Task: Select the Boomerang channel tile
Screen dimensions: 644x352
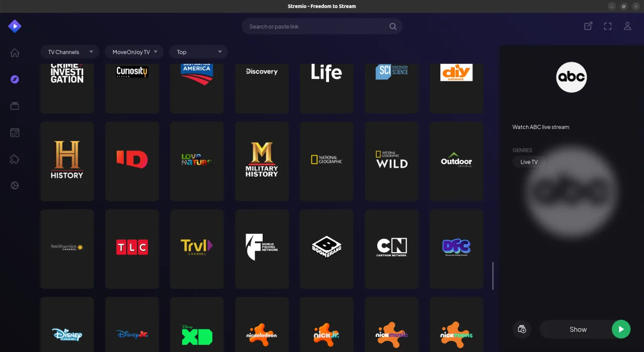Action: tap(327, 249)
